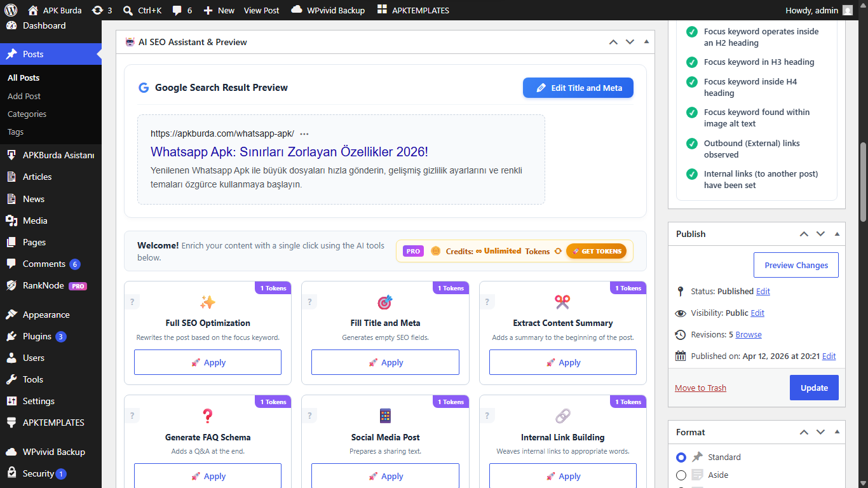Go to News in the sidebar
The height and width of the screenshot is (488, 868).
coord(51,199)
